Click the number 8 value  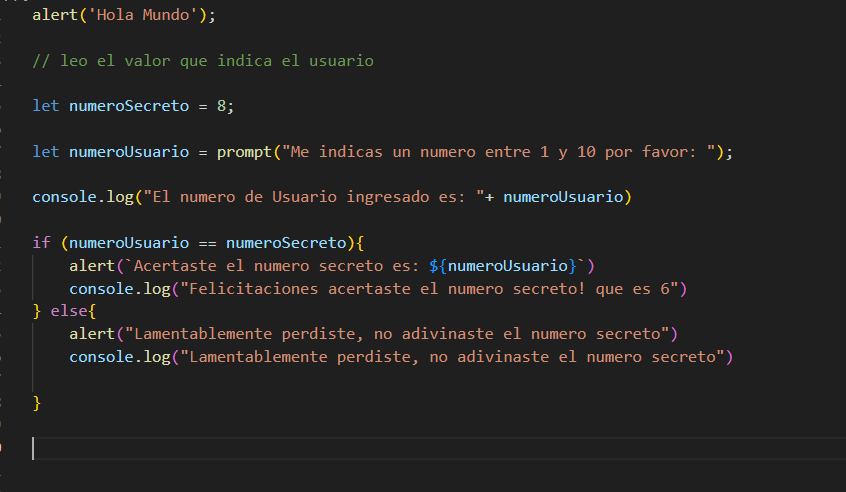coord(221,106)
